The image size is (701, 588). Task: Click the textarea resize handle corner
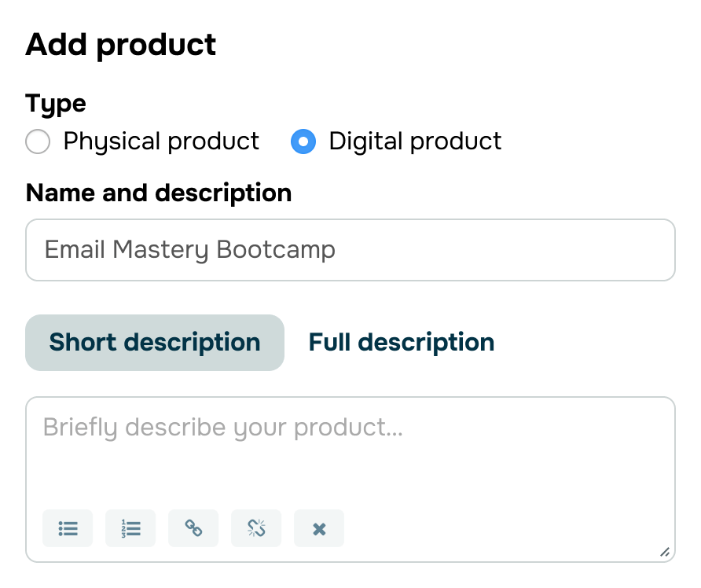coord(665,552)
